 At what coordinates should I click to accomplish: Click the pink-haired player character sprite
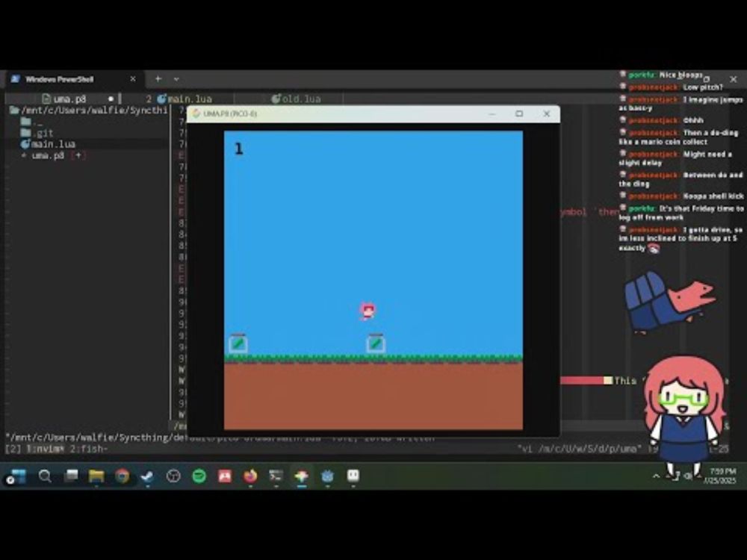click(368, 312)
